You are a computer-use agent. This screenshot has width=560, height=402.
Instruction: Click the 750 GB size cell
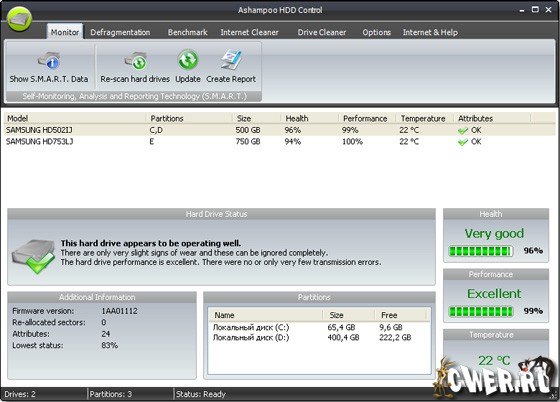(248, 142)
